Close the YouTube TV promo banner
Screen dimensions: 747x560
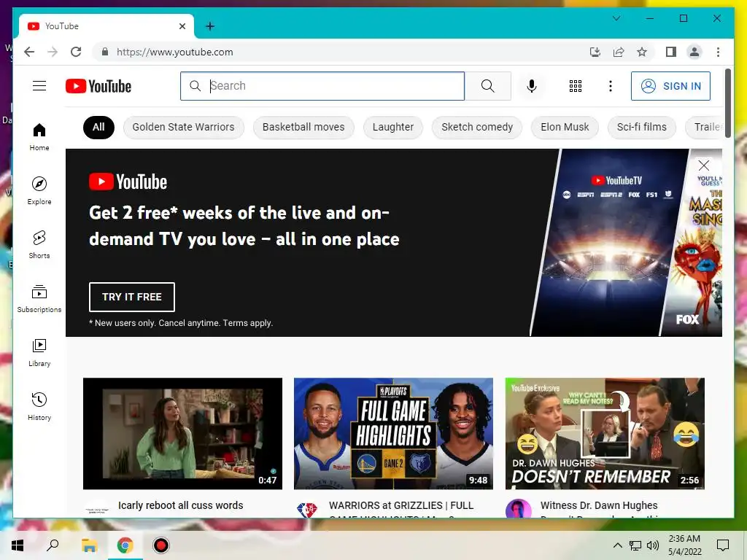pyautogui.click(x=704, y=166)
